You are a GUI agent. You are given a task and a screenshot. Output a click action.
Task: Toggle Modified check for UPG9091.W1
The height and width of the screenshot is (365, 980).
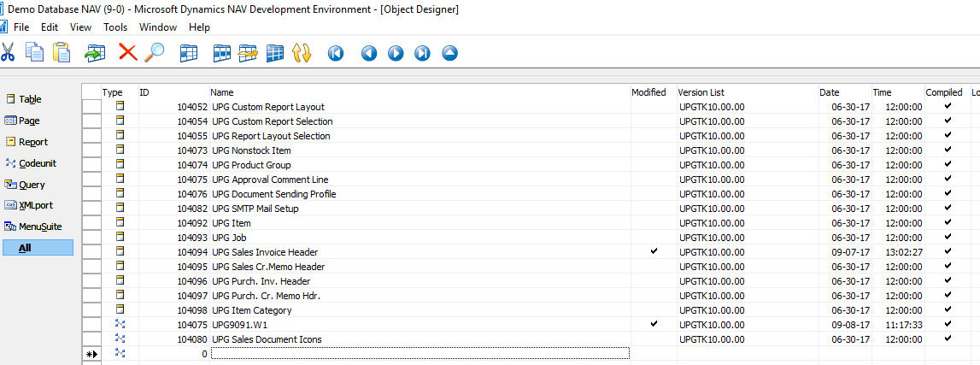click(x=654, y=324)
